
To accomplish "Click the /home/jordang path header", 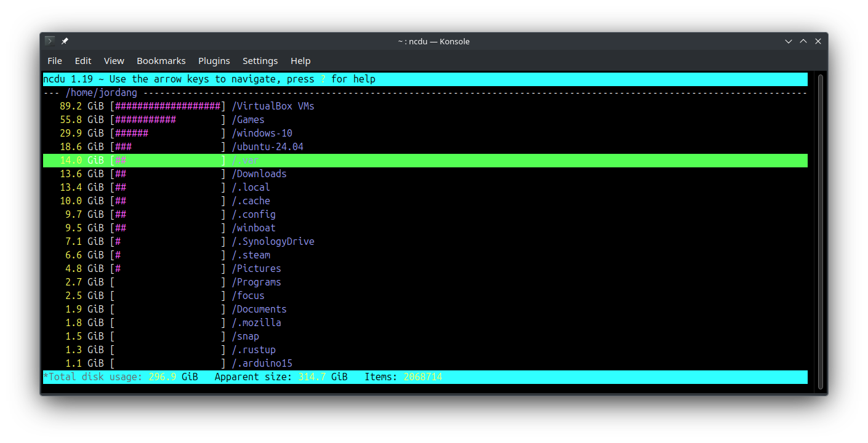I will [x=102, y=92].
